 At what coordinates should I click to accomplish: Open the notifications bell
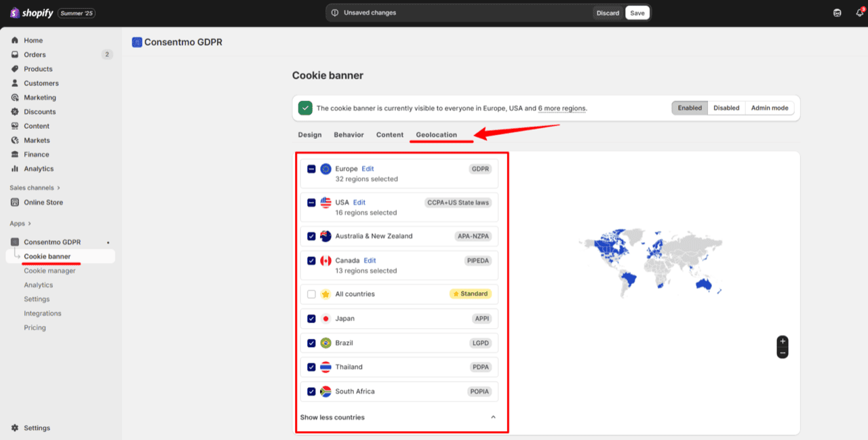coord(860,12)
